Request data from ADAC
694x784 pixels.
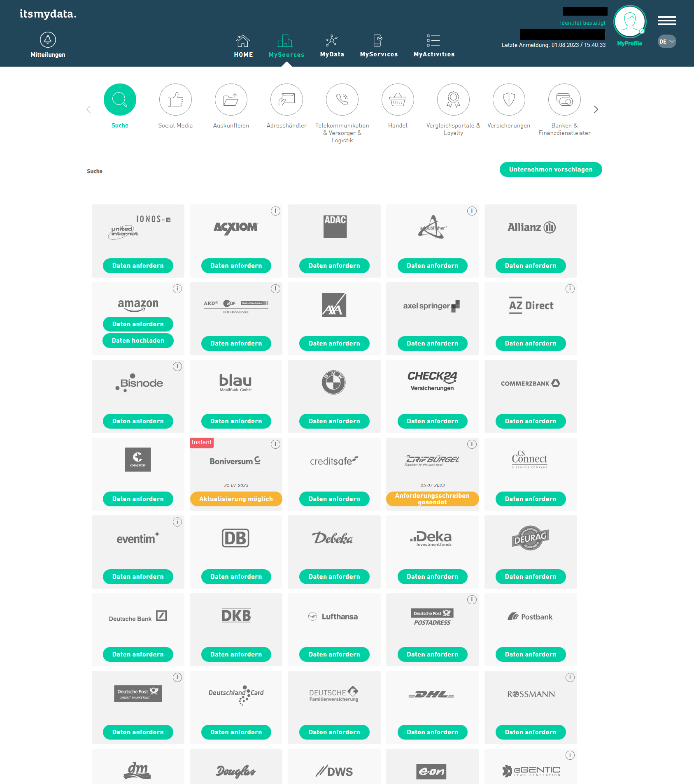[x=334, y=266]
